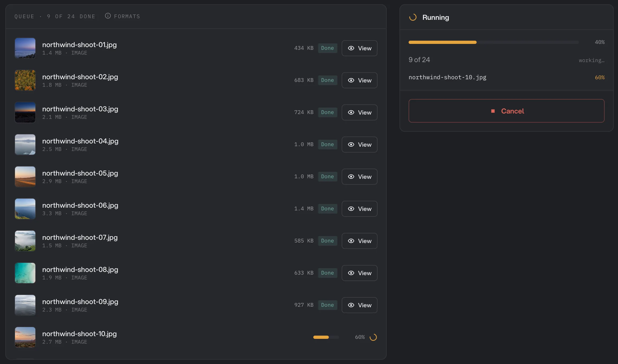This screenshot has height=364, width=618.
Task: Click the overall 40% progress bar
Action: pos(493,42)
